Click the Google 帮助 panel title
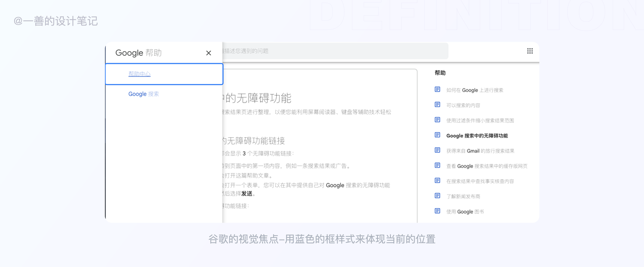 pos(138,53)
